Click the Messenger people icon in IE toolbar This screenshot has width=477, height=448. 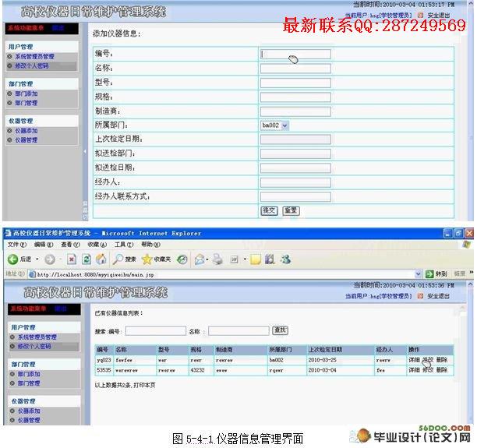pos(285,259)
